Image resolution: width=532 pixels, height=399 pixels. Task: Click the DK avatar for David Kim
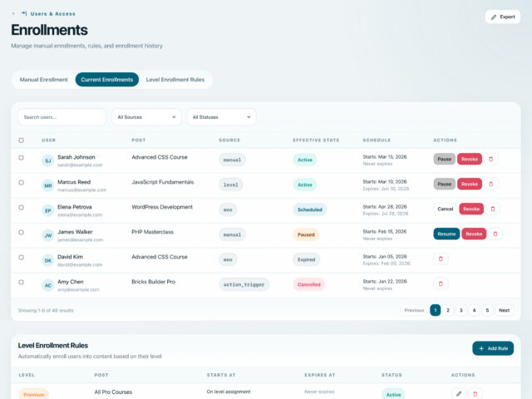[48, 260]
